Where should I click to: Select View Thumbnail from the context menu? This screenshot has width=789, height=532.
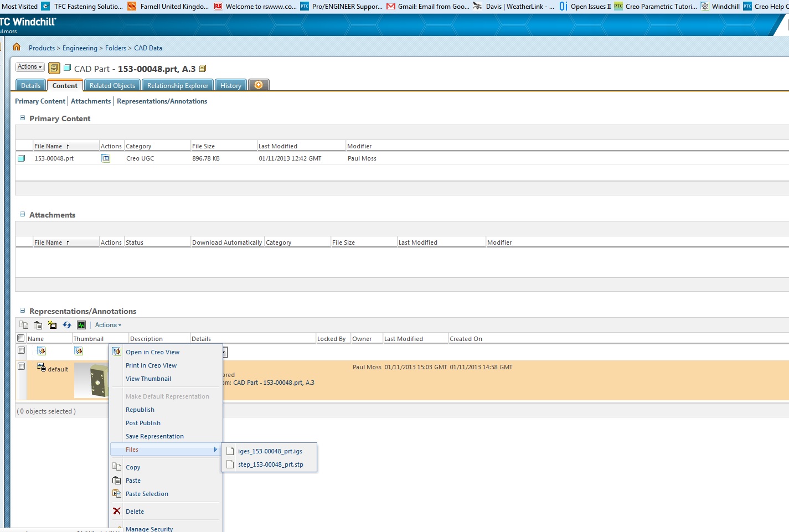click(148, 379)
